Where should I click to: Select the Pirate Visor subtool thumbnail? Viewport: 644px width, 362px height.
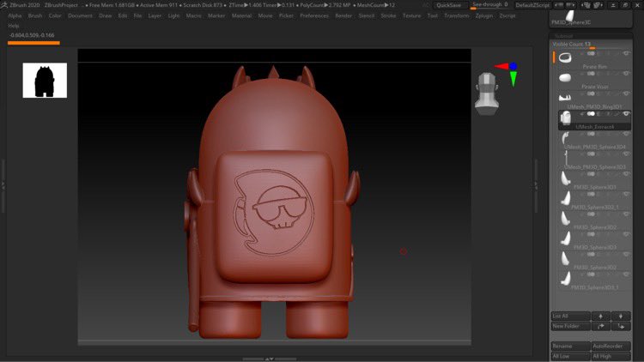pyautogui.click(x=565, y=77)
